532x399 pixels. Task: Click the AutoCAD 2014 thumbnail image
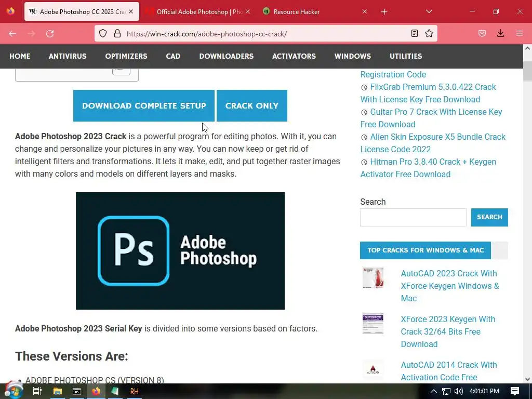[373, 369]
